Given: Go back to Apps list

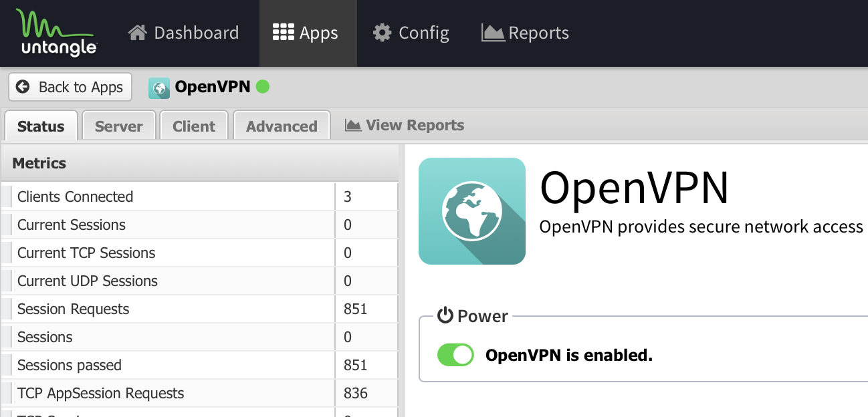Looking at the screenshot, I should (x=70, y=87).
